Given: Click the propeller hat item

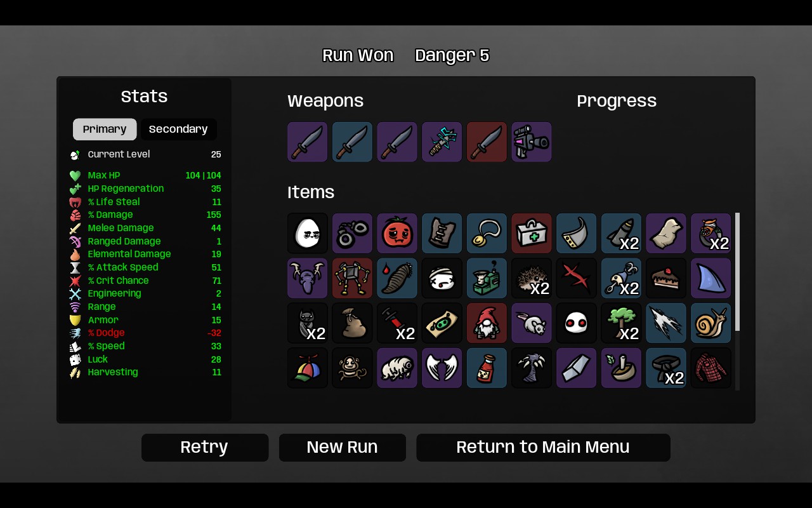Looking at the screenshot, I should coord(308,368).
